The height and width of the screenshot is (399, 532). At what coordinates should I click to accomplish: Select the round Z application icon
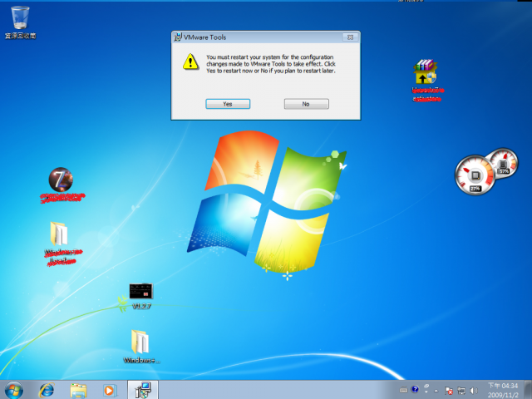coord(61,180)
